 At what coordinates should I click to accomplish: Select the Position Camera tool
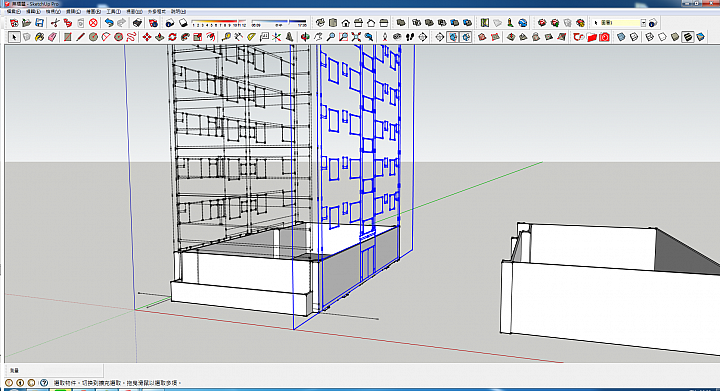tap(384, 37)
